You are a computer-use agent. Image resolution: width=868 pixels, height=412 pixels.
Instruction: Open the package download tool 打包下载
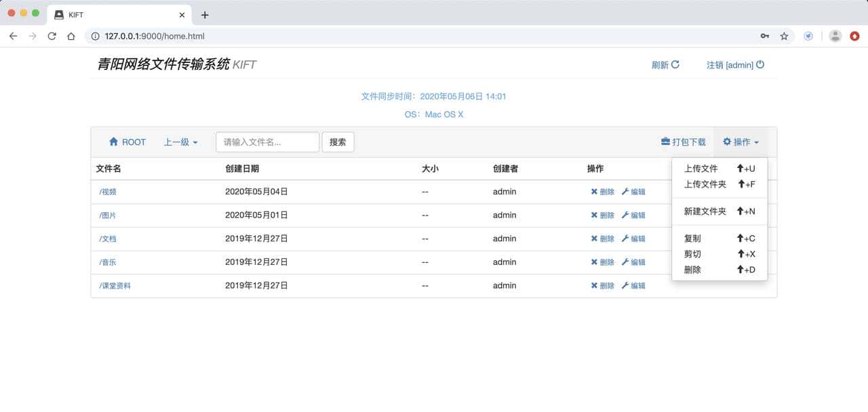pyautogui.click(x=683, y=142)
